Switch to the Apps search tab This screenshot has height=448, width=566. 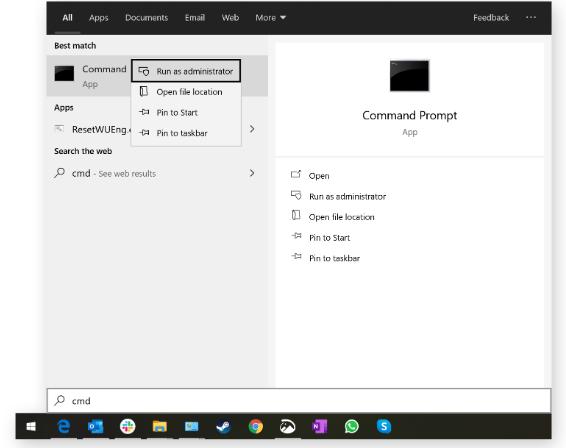pyautogui.click(x=99, y=17)
